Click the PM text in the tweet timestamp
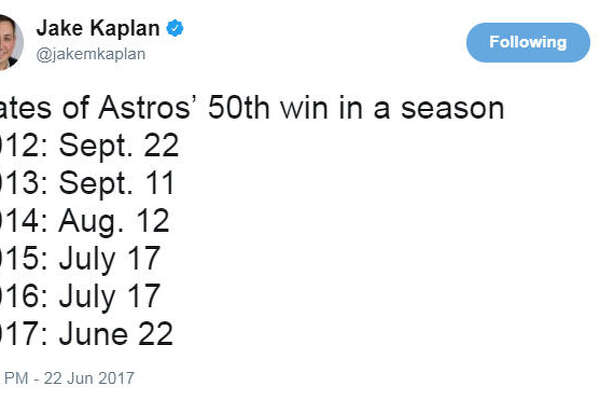 point(16,378)
